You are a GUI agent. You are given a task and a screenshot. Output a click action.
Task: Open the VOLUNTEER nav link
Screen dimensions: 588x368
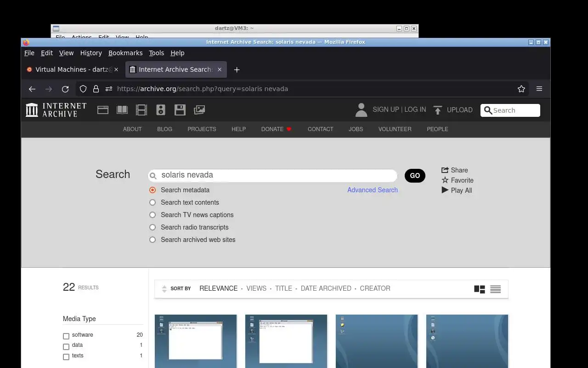pos(395,129)
